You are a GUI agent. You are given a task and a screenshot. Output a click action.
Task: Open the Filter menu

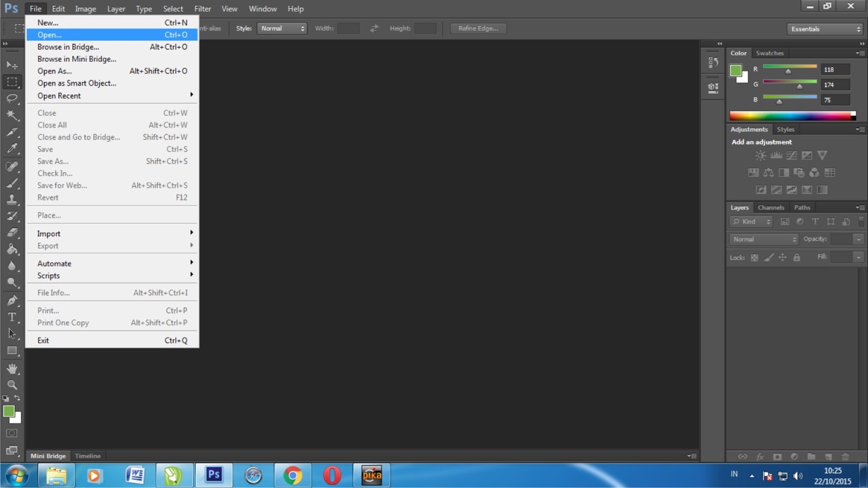(x=202, y=9)
